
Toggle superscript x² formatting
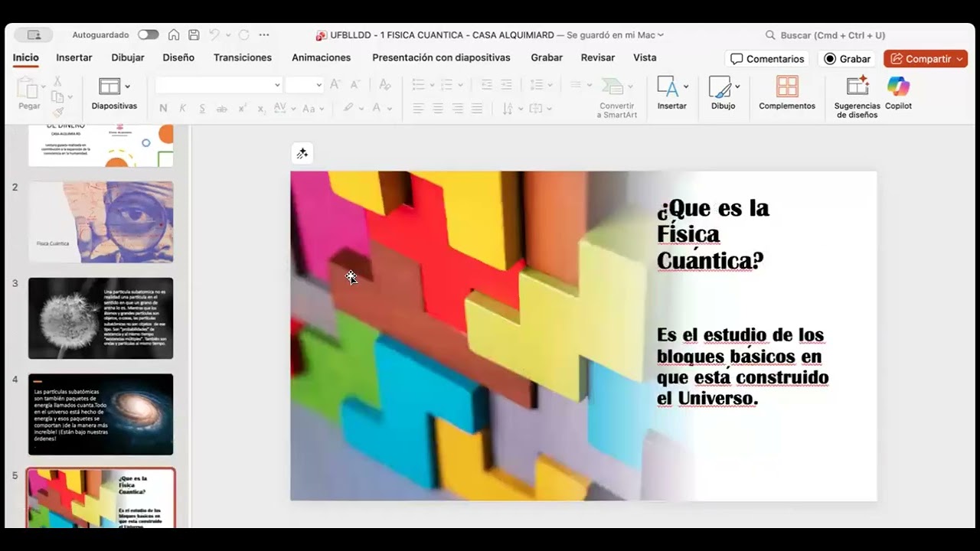[241, 109]
